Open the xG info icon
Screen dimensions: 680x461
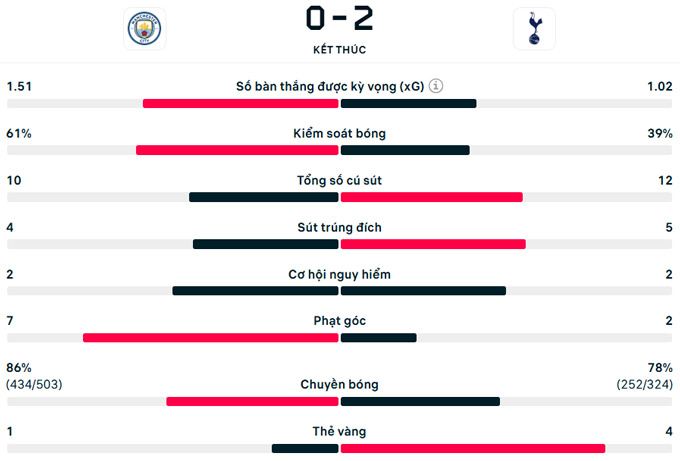pos(436,86)
